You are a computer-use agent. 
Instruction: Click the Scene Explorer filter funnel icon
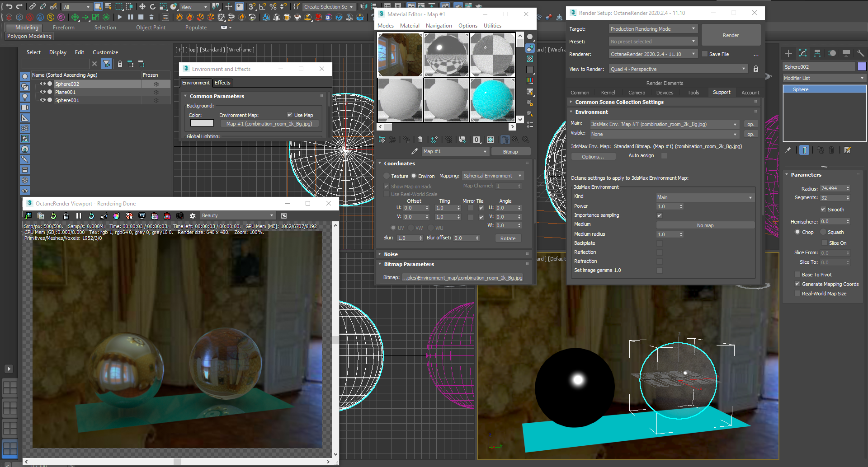pyautogui.click(x=107, y=64)
